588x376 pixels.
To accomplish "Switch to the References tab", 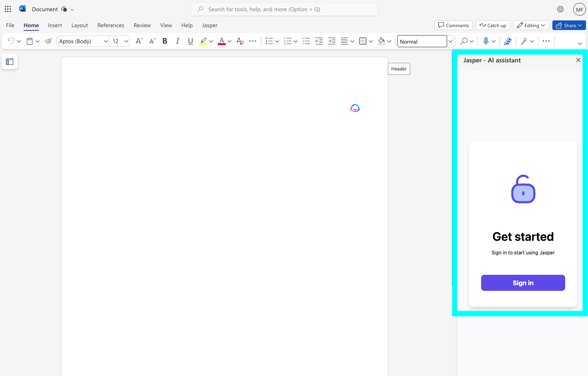I will pyautogui.click(x=111, y=25).
